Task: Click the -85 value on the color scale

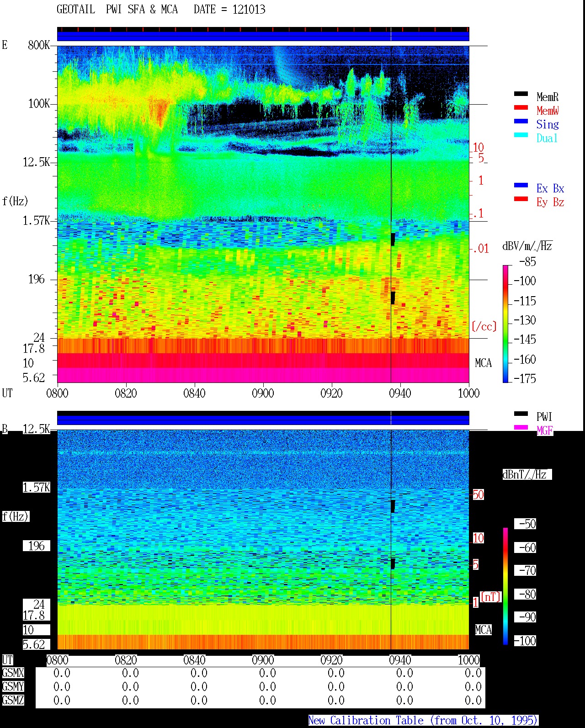Action: [x=527, y=262]
